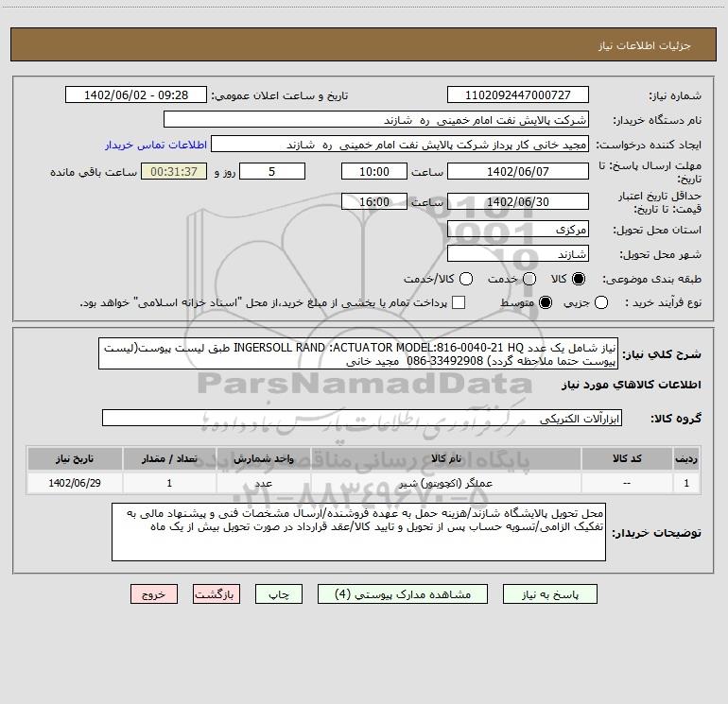This screenshot has width=728, height=704.
Task: Click the response deadline date 1402/06/07
Action: click(x=518, y=172)
